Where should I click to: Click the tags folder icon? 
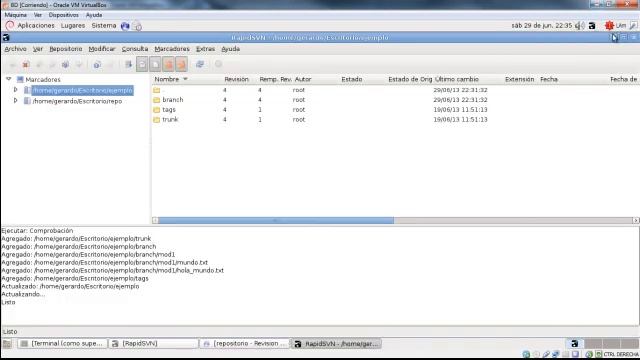pyautogui.click(x=157, y=110)
